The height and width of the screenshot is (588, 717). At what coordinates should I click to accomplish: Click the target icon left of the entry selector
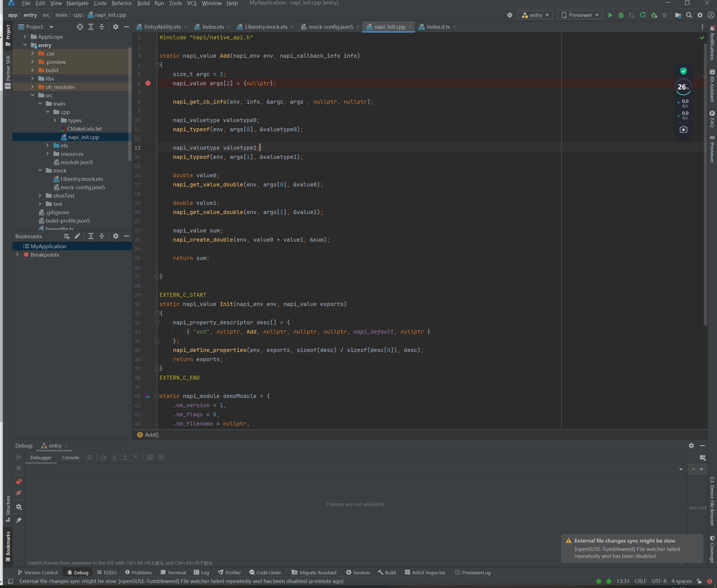click(510, 15)
